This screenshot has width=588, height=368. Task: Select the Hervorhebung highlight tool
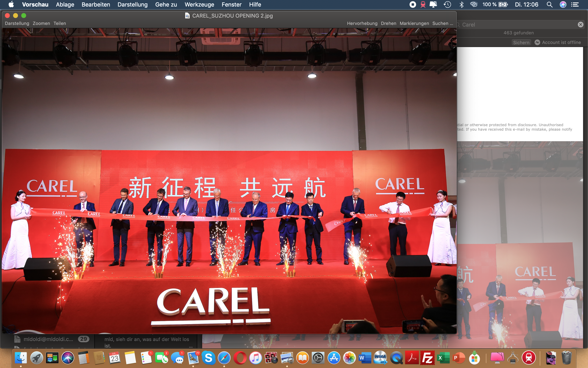click(x=362, y=23)
